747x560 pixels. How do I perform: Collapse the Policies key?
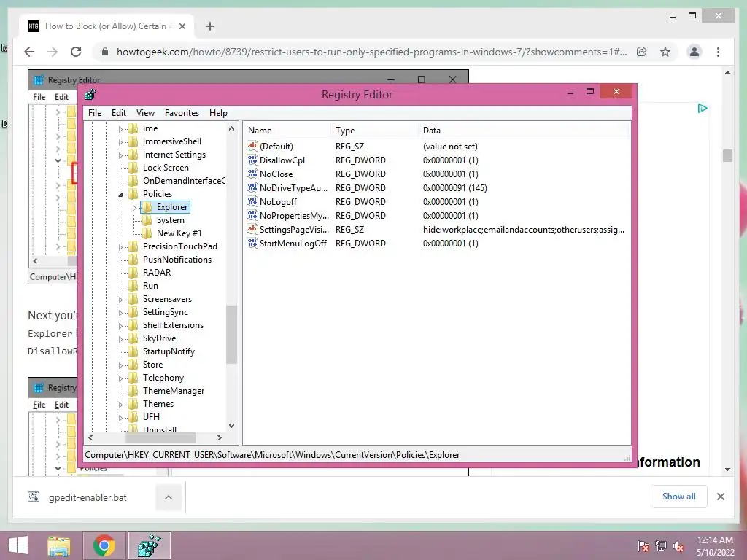(120, 194)
